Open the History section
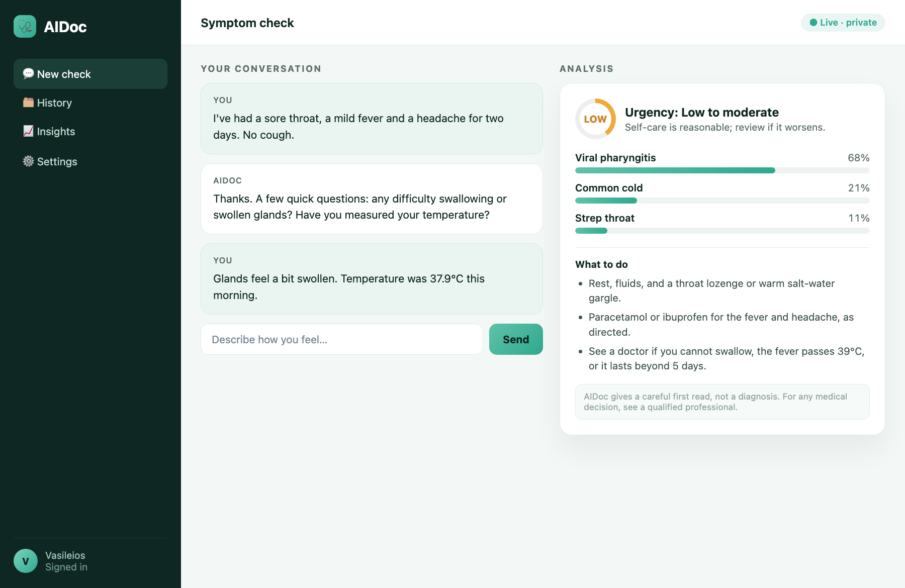 click(90, 103)
